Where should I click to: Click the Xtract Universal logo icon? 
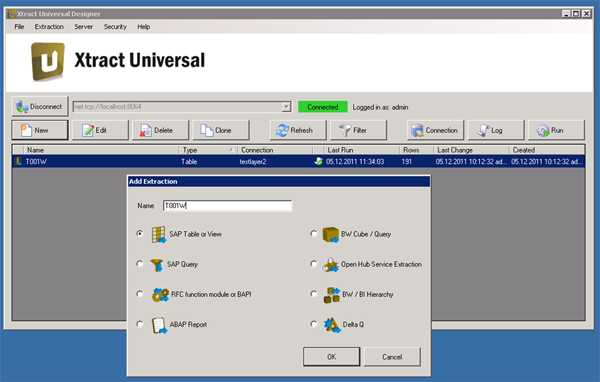pos(47,61)
